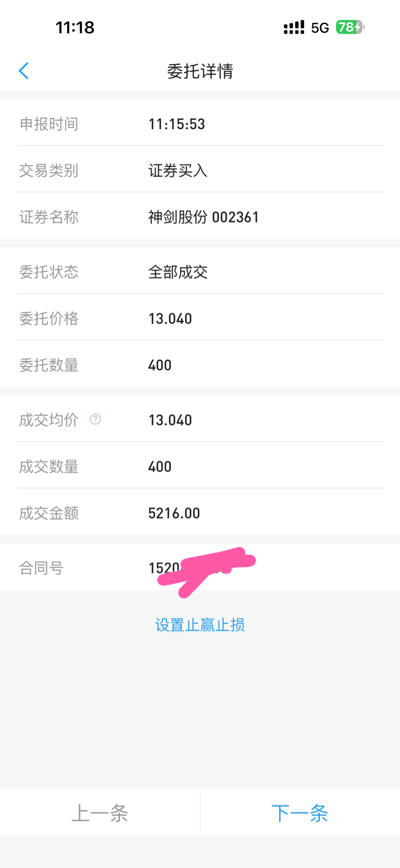Go to previous entry with 上一条

click(100, 812)
